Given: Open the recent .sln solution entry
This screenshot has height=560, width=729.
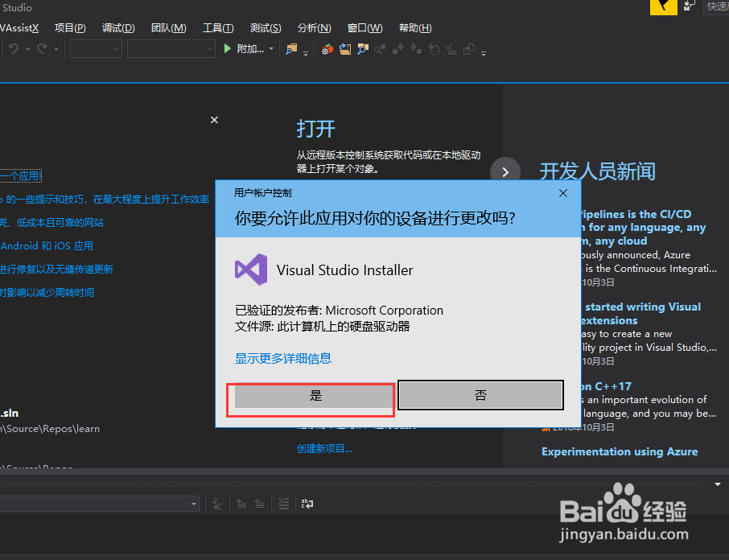Looking at the screenshot, I should 10,413.
